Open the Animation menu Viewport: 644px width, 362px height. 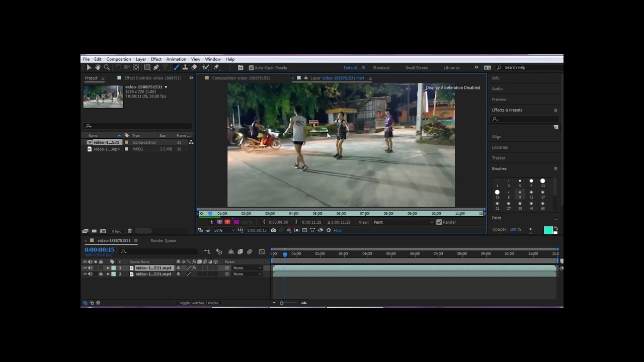coord(176,59)
